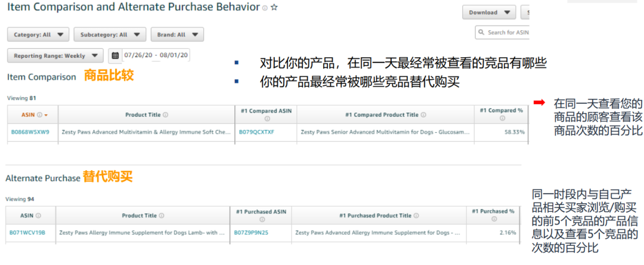Click info icon beside Product Title in Alternate Purchase

coord(162,216)
